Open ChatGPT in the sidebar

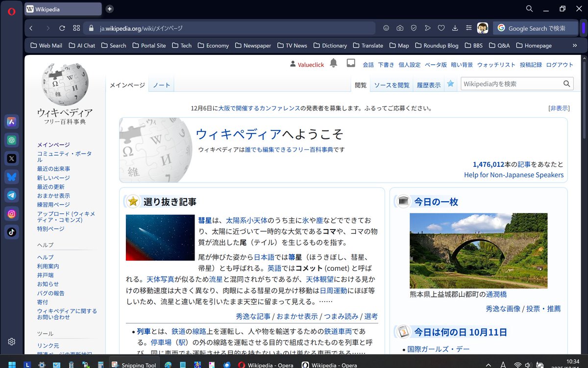[12, 140]
